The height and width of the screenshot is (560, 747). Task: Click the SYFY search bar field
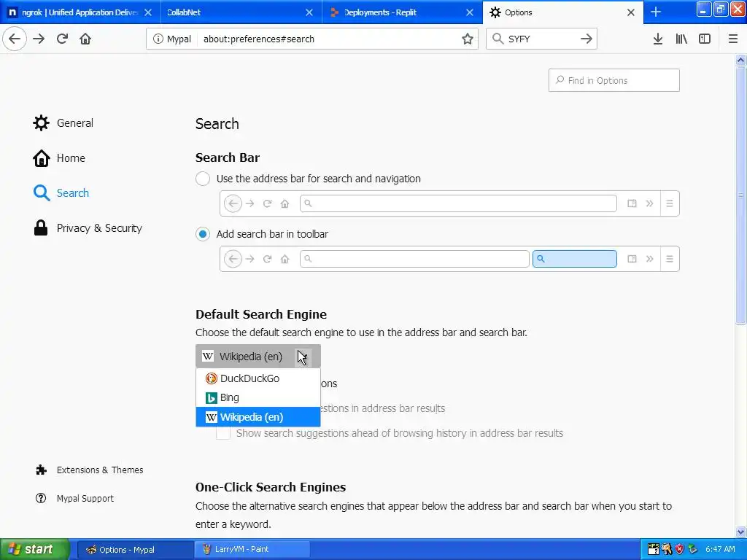[x=541, y=39]
